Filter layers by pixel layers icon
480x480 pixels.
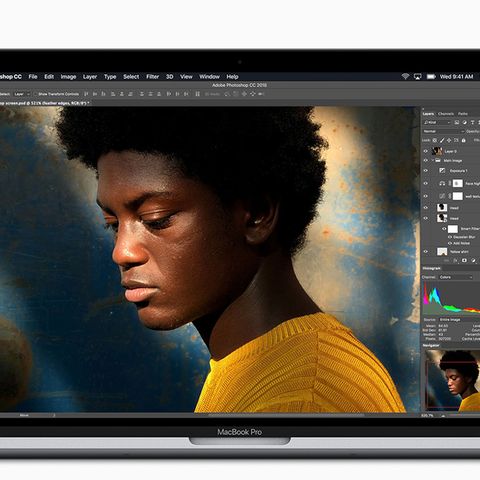(457, 122)
